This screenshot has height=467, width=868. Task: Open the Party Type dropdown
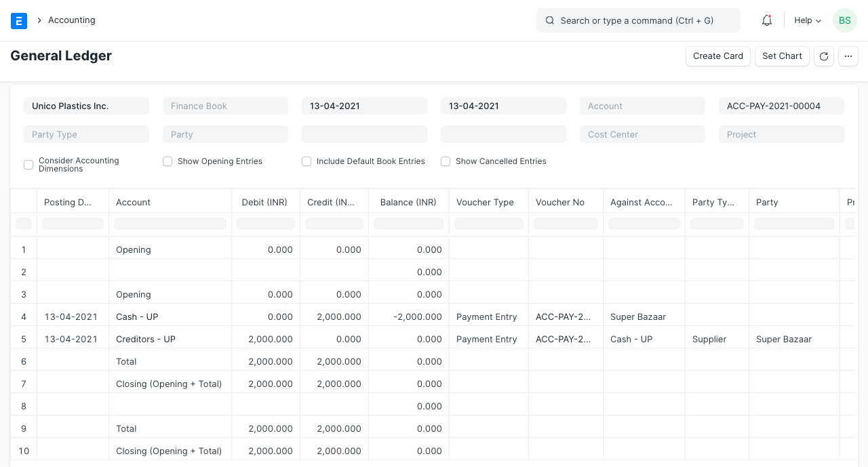tap(86, 134)
